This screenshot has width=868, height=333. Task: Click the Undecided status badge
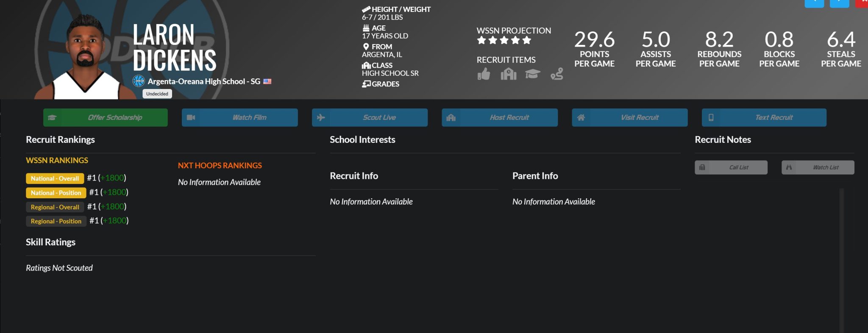[157, 94]
